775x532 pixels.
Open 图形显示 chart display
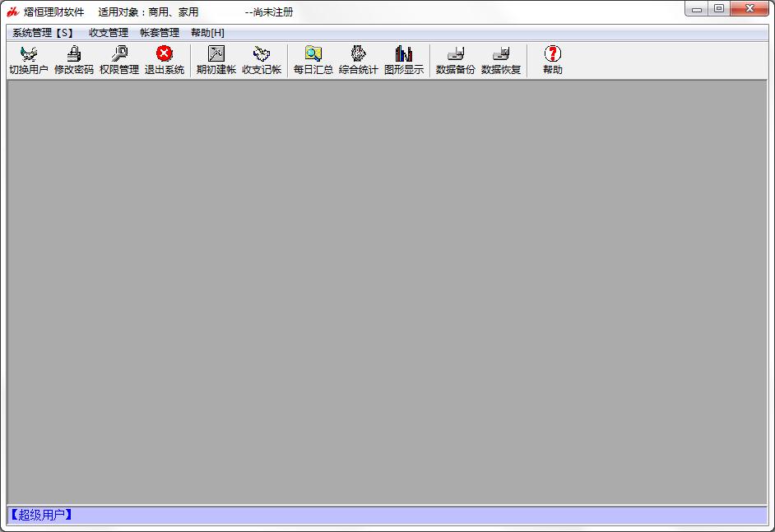(x=404, y=60)
